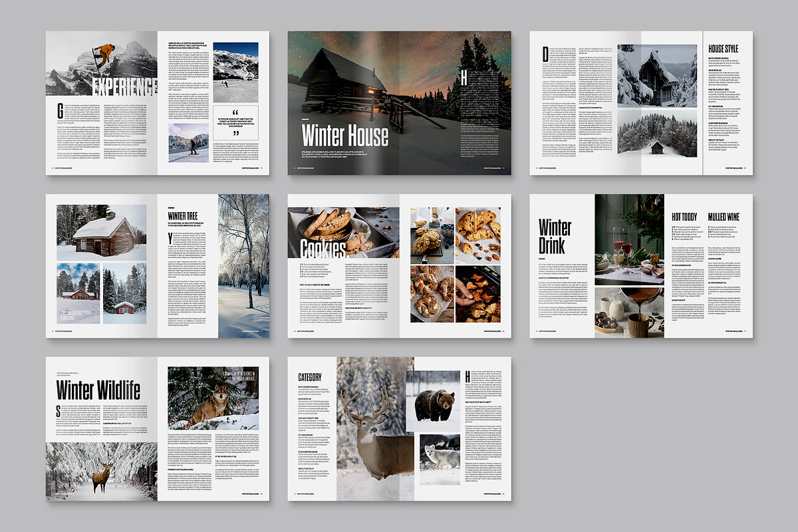
Task: Open the brown bear photo
Action: [433, 401]
